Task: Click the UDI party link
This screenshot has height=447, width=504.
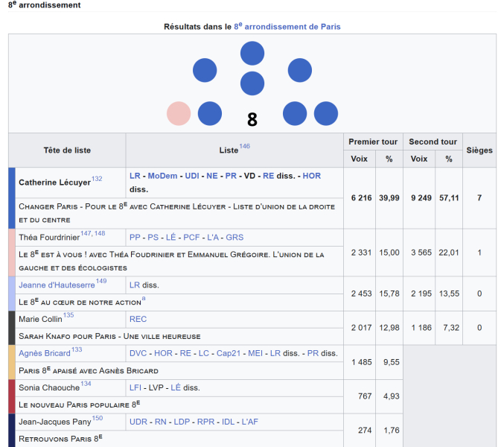Action: coord(192,176)
